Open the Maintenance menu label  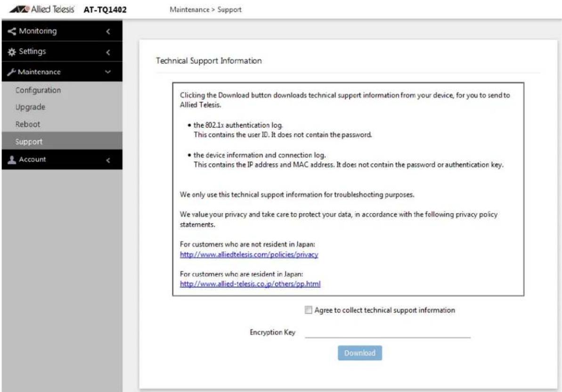click(x=39, y=72)
